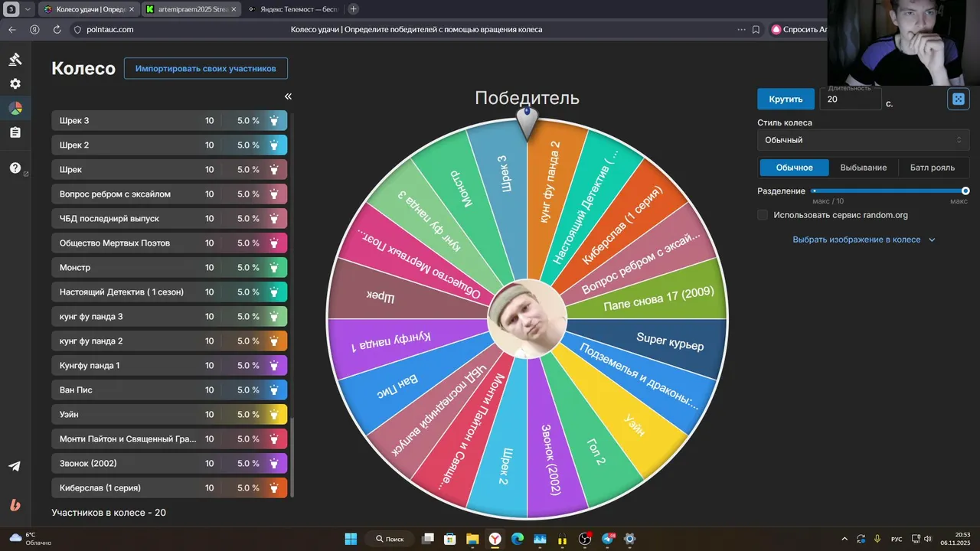Click highlight flashlight icon for Ван Пис
This screenshot has height=551, width=980.
[x=274, y=390]
